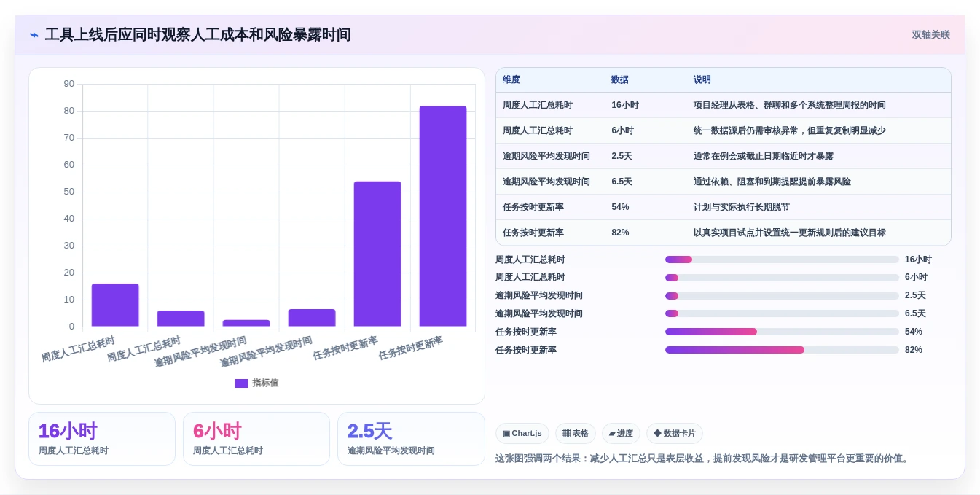Click the progress bar labeled 2.5天

coord(782,296)
